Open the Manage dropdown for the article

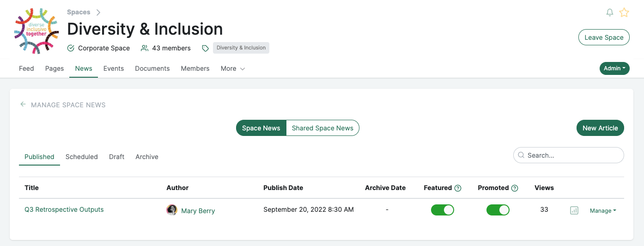click(x=603, y=210)
